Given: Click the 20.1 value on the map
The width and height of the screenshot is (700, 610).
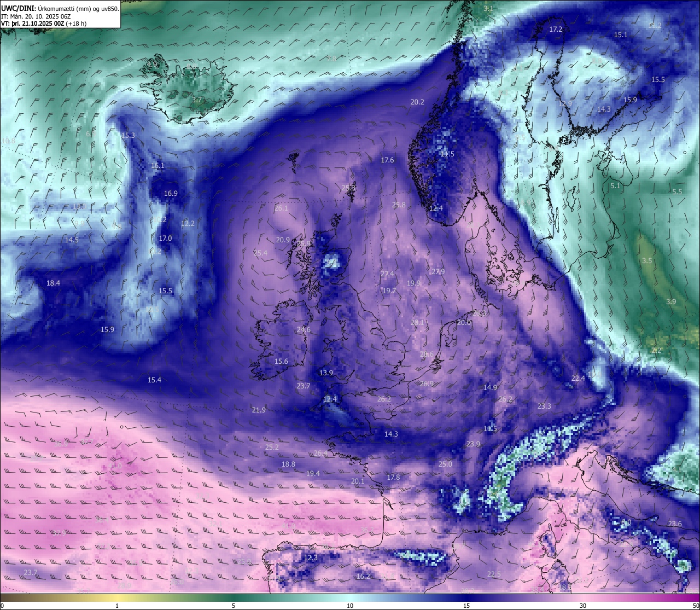Looking at the screenshot, I should click(x=358, y=481).
